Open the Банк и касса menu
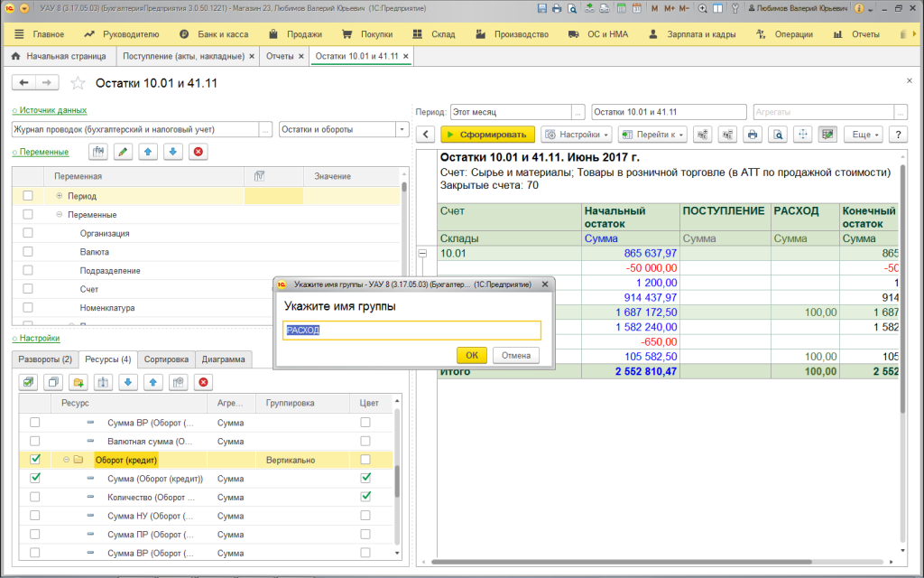Image resolution: width=924 pixels, height=578 pixels. click(213, 34)
